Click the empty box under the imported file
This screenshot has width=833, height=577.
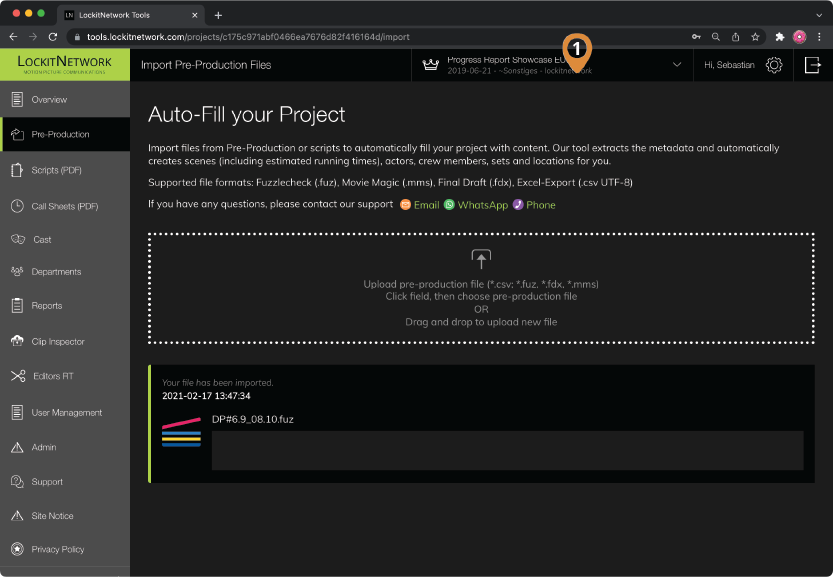507,451
